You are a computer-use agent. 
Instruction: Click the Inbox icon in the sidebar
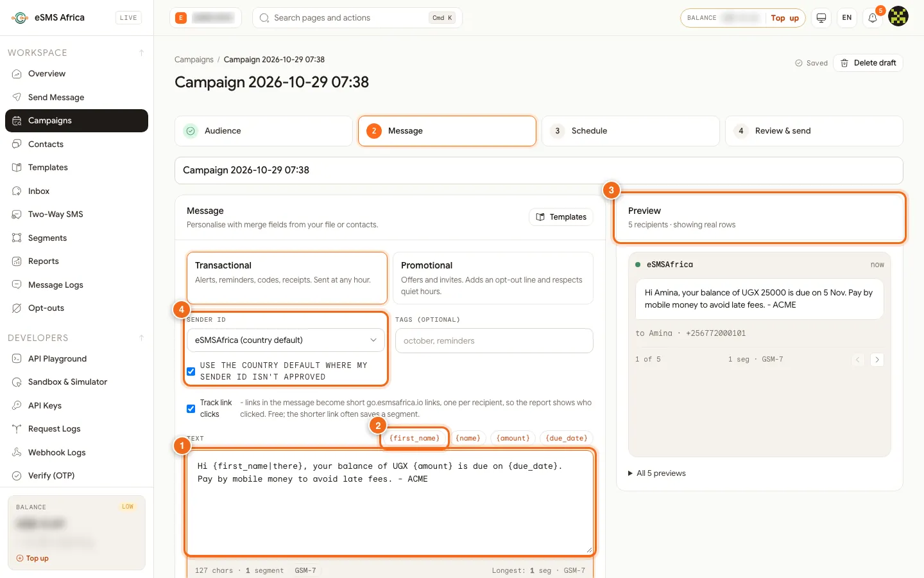17,191
